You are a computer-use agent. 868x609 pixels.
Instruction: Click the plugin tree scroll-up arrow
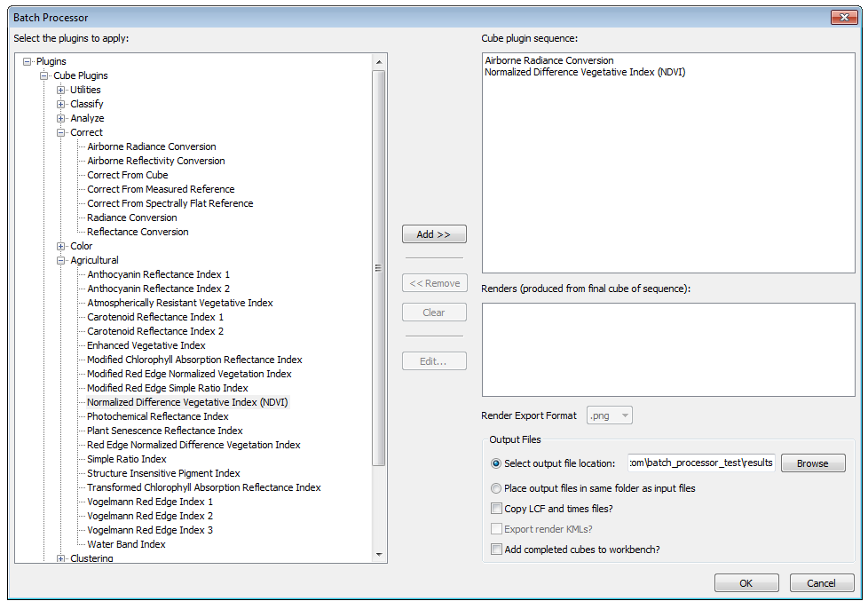[x=379, y=62]
